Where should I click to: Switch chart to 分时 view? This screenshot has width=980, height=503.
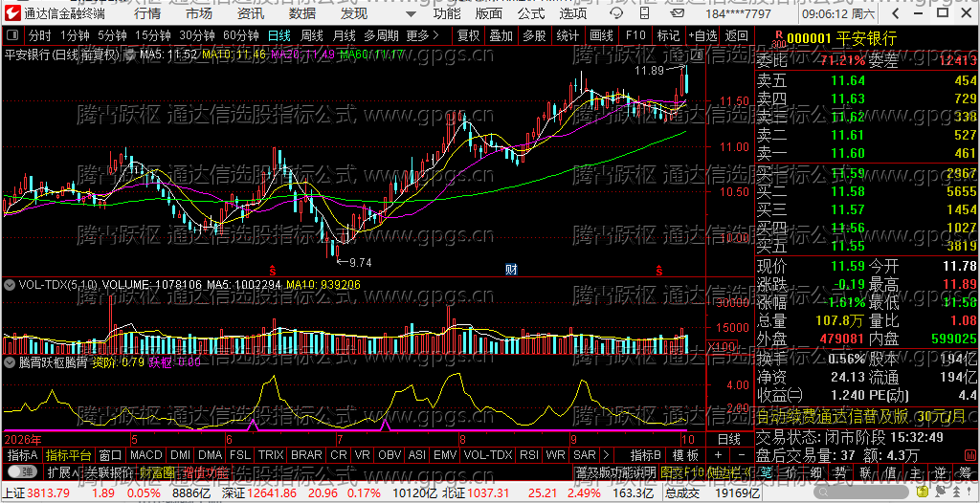[x=38, y=35]
